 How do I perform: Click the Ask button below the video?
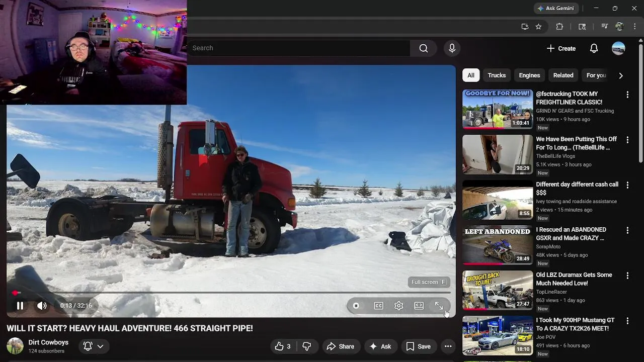pyautogui.click(x=380, y=346)
